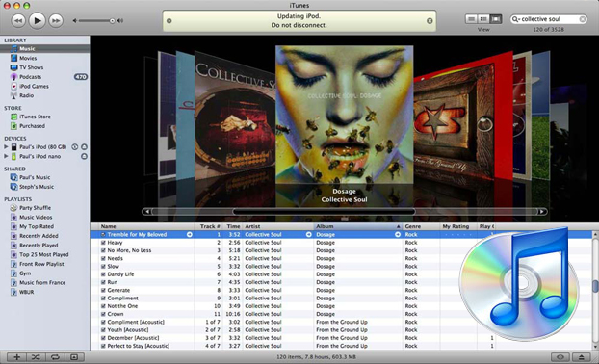This screenshot has height=364, width=599.
Task: Switch to list view button
Action: coord(472,19)
